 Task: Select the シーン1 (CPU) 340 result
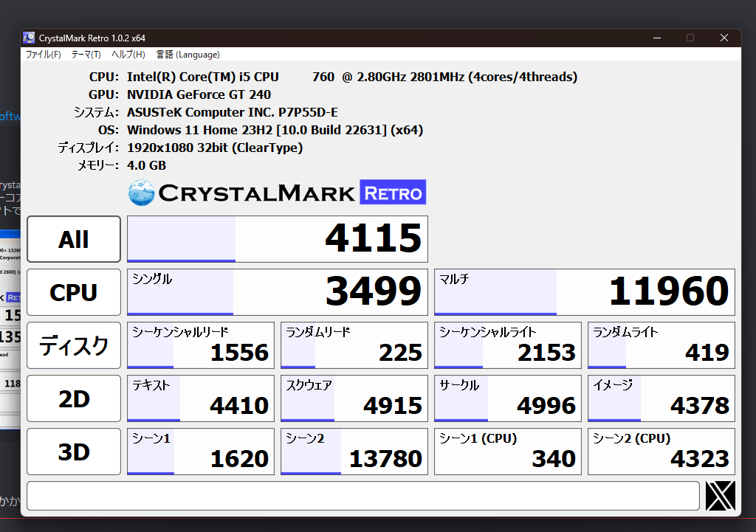pyautogui.click(x=508, y=452)
